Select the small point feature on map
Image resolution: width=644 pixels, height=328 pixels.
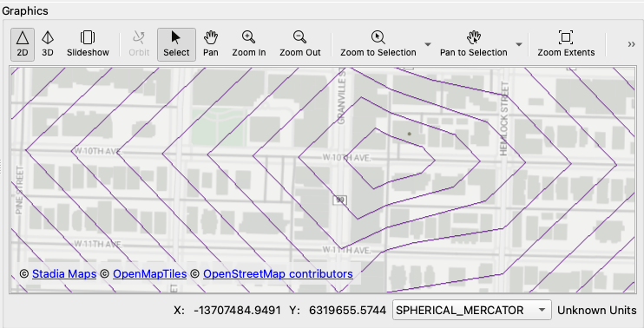point(409,134)
